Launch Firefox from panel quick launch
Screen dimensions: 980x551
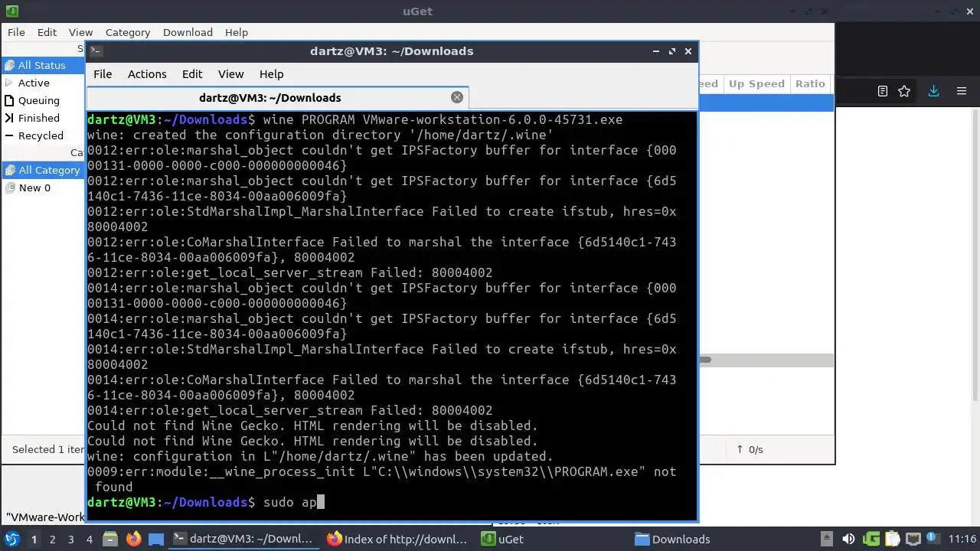point(133,539)
